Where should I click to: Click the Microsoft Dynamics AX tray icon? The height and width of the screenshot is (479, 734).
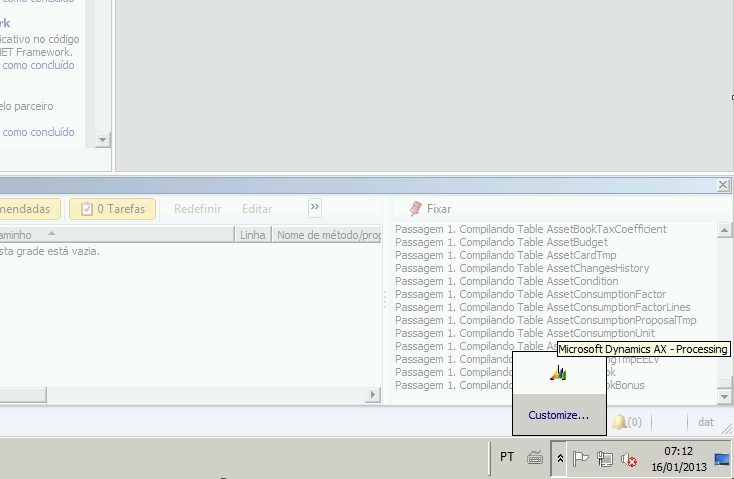[x=558, y=373]
